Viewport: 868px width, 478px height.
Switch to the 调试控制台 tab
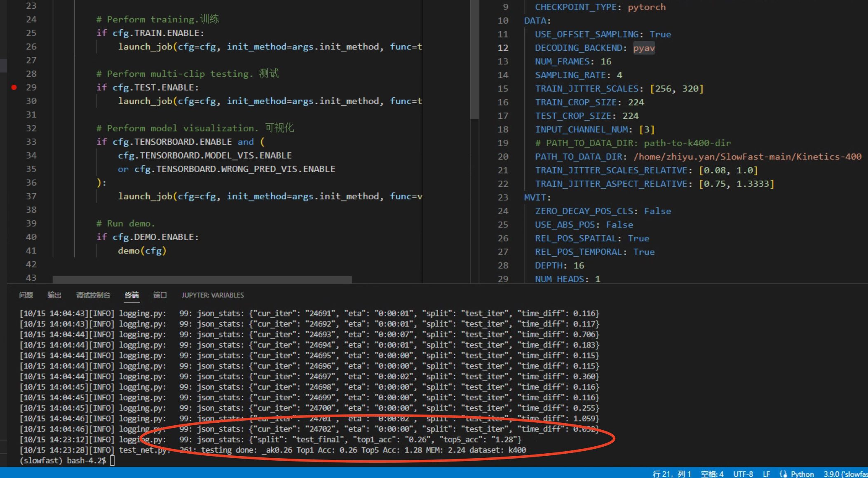(x=93, y=295)
